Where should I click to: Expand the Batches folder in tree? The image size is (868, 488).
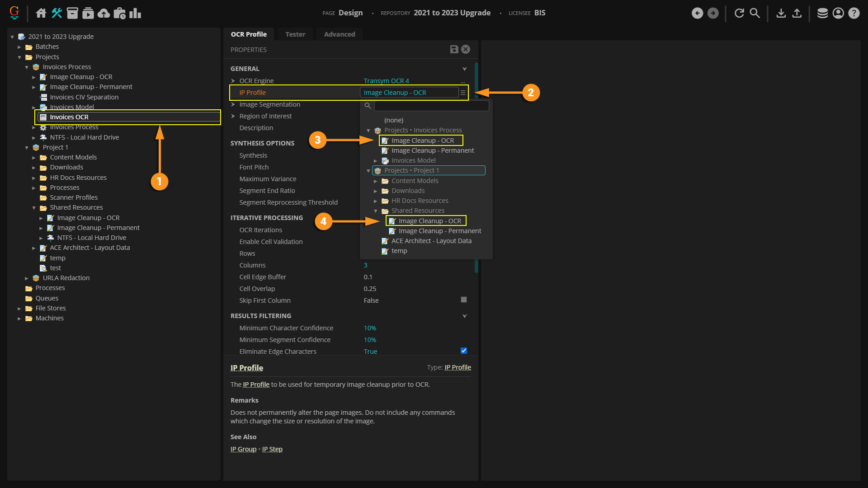coord(19,47)
